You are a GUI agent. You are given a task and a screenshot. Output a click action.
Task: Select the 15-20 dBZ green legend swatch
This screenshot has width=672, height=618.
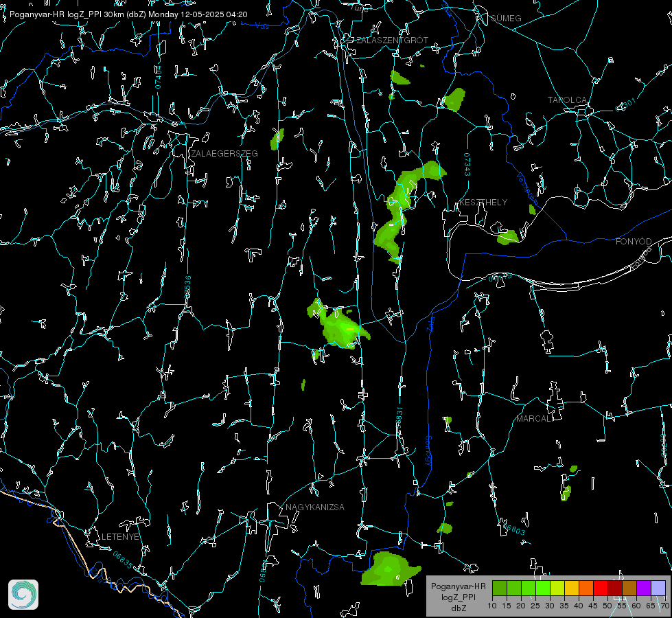(x=514, y=588)
